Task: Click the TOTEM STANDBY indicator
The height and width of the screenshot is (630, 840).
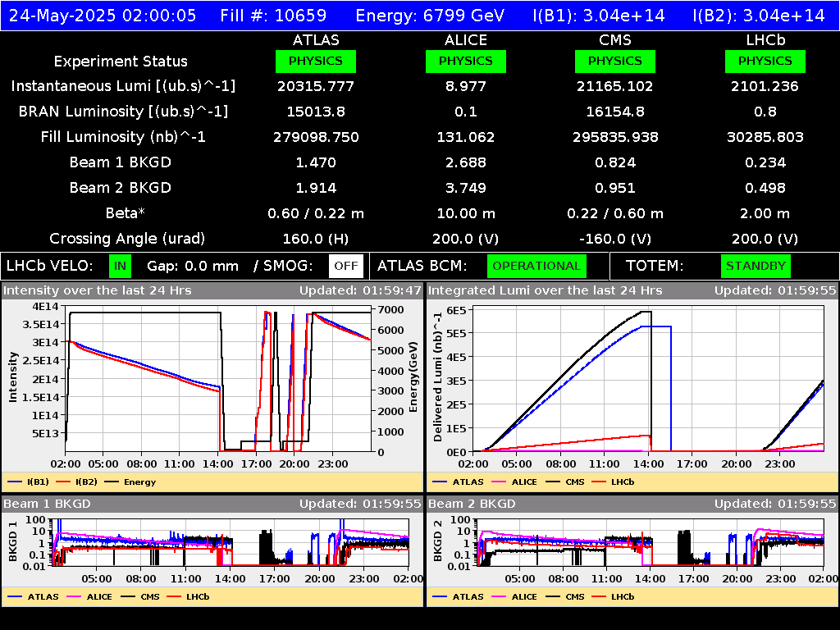Action: [x=756, y=267]
